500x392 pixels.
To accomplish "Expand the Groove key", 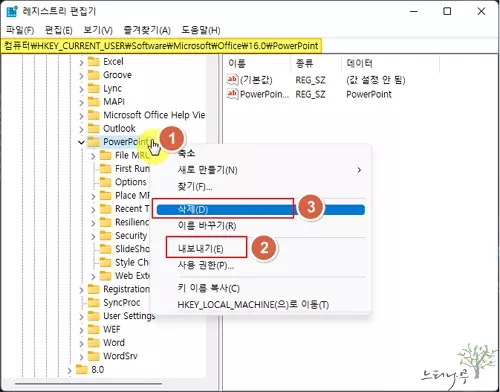I will (x=81, y=76).
